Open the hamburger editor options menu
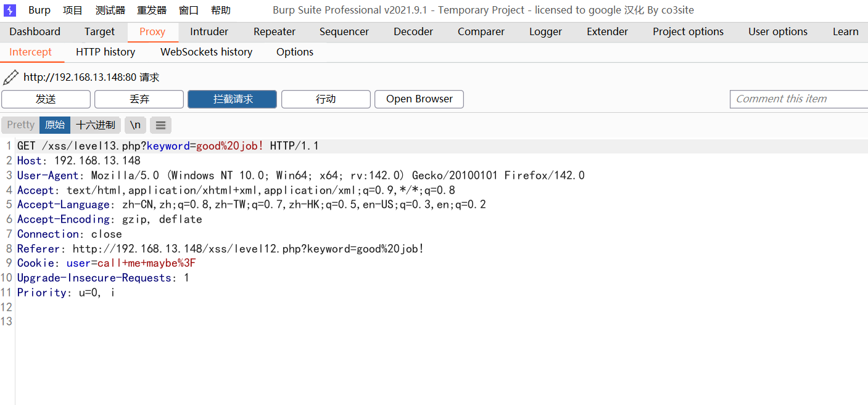868x405 pixels. coord(160,125)
